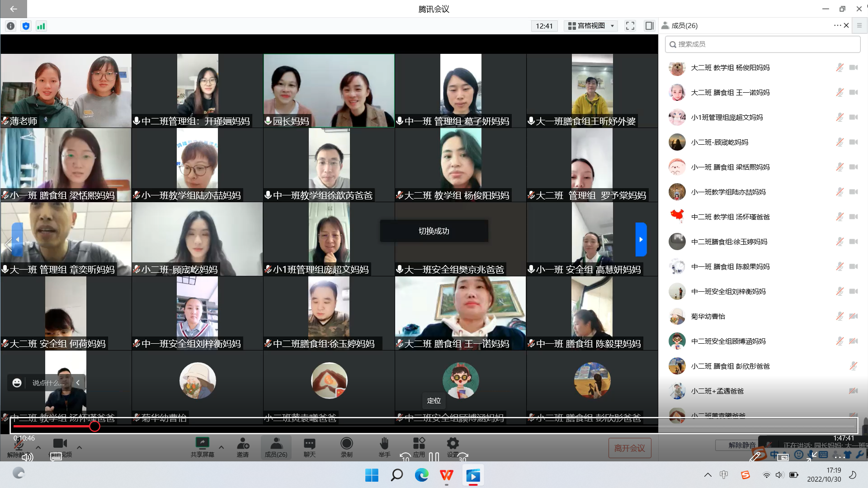Open more options in members panel
The height and width of the screenshot is (488, 868).
[x=837, y=26]
